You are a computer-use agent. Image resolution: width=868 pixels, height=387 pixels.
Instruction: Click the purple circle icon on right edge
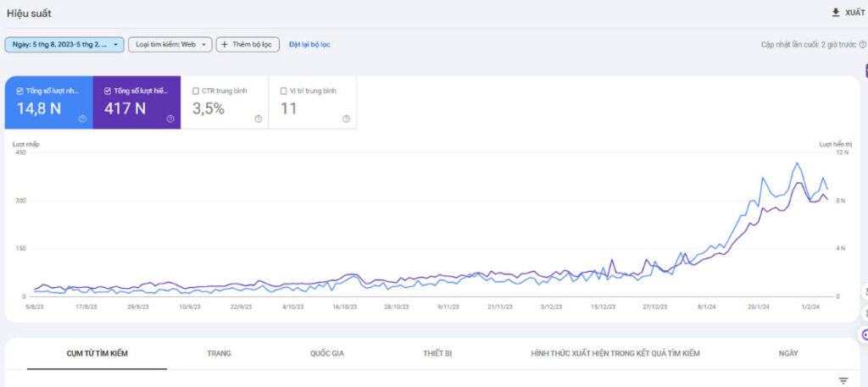pyautogui.click(x=865, y=334)
